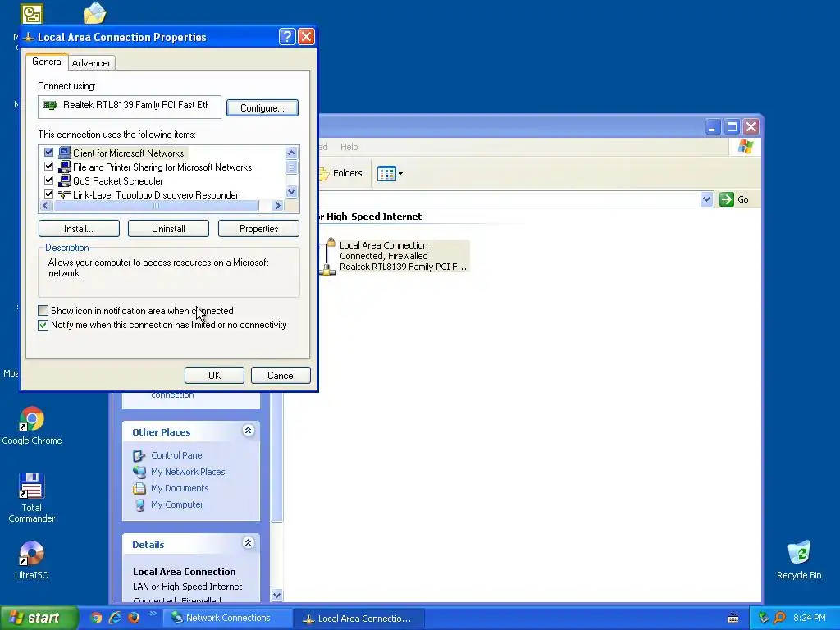
Task: Click the help question mark button in dialog
Action: click(x=287, y=36)
